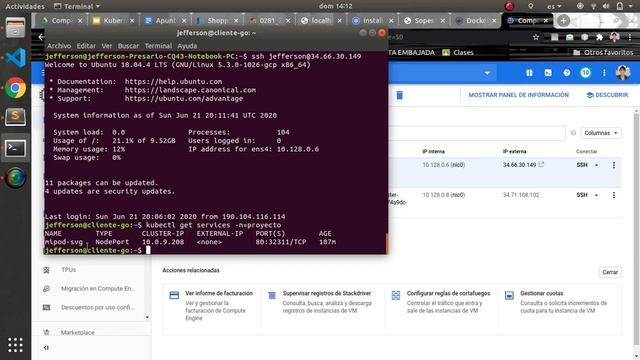Show applications grid in the dock
640x360 pixels.
click(x=16, y=345)
